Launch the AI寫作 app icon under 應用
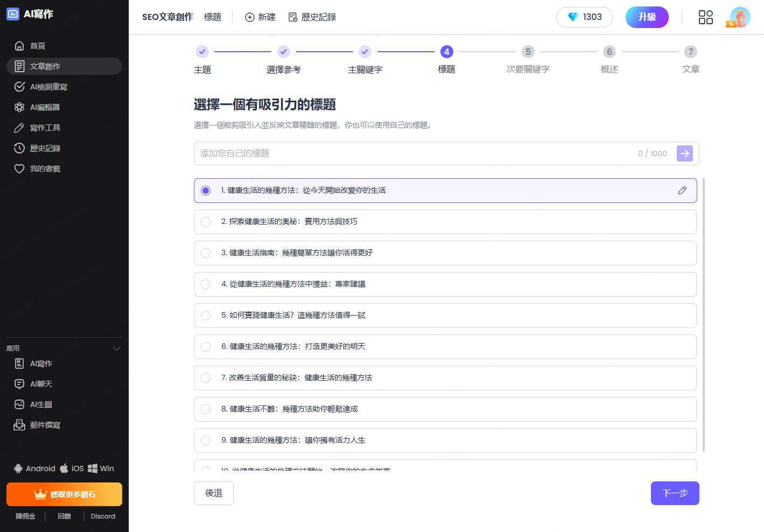 [19, 363]
